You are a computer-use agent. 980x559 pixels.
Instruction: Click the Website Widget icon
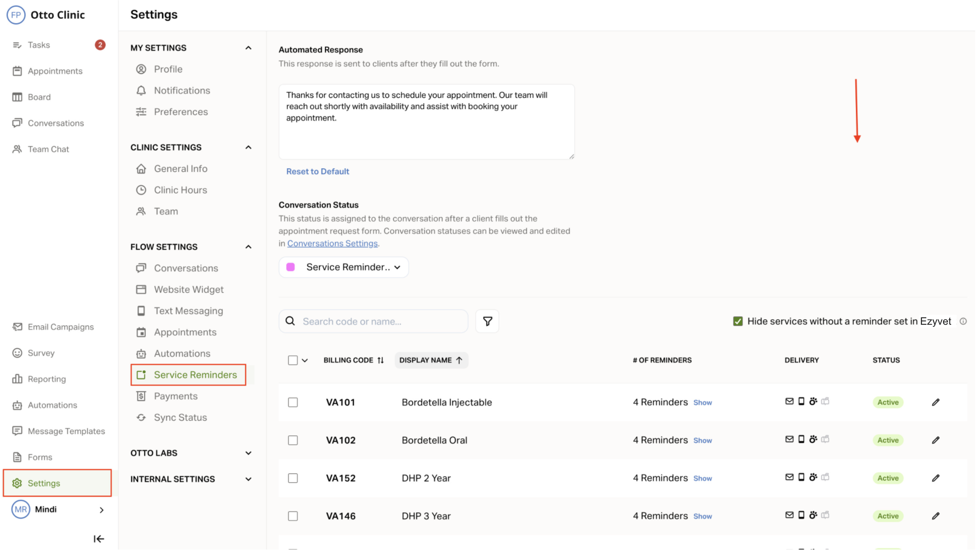(141, 289)
